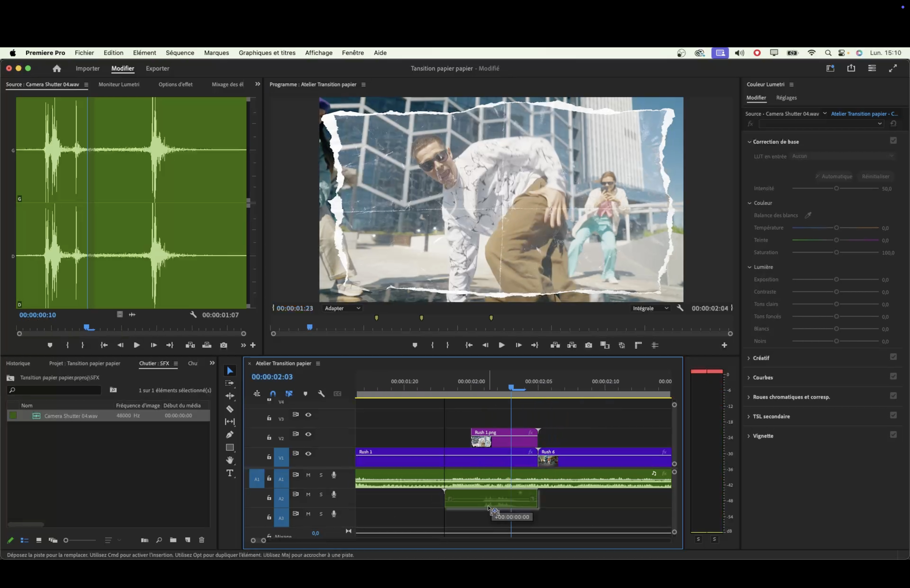Expand the Créatif section
Image resolution: width=910 pixels, height=588 pixels.
point(761,358)
